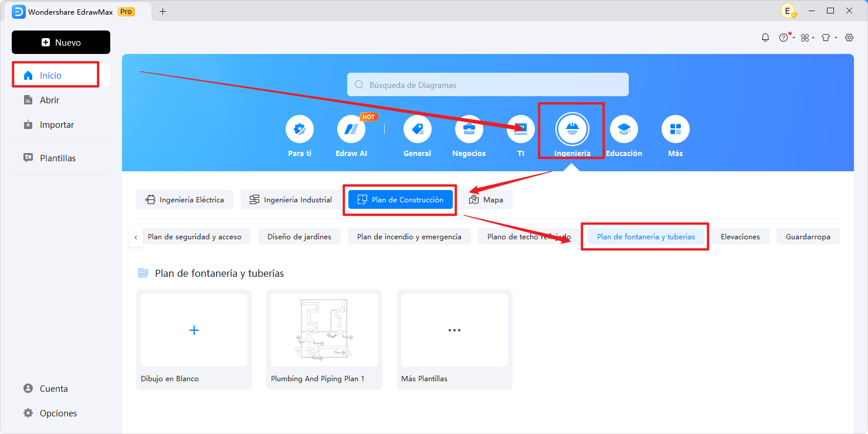Expand the help question mark dropdown
868x434 pixels.
[x=786, y=38]
